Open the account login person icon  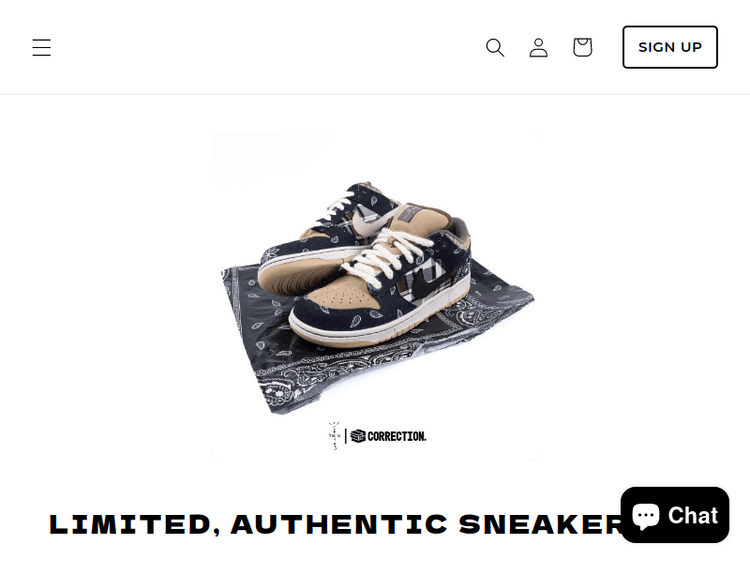pyautogui.click(x=539, y=47)
